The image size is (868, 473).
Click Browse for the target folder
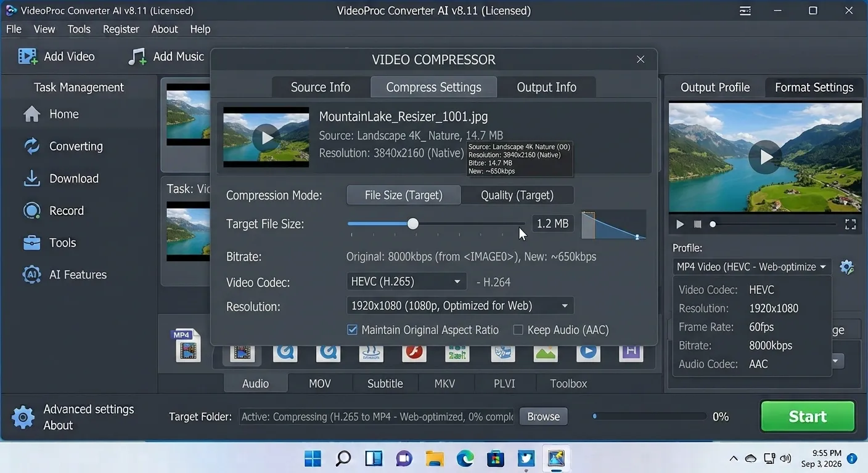coord(543,416)
